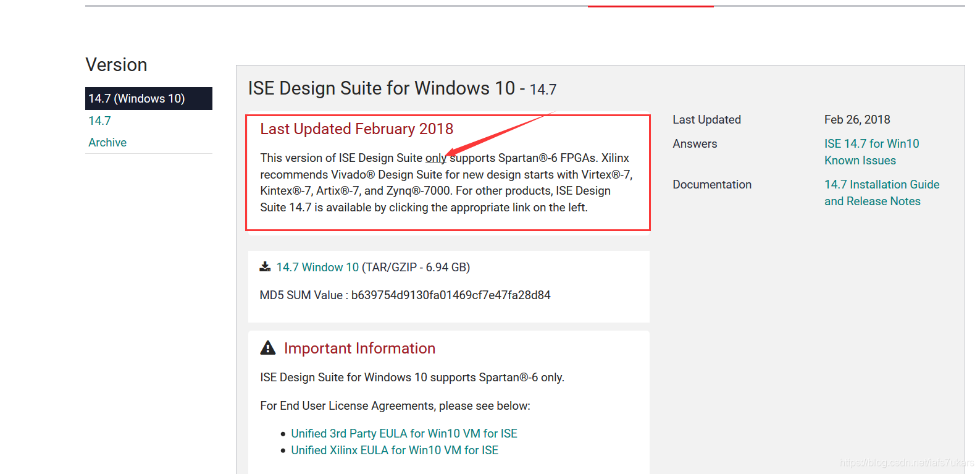Click the ISE Design Suite for Windows 10 heading
980x474 pixels.
pyautogui.click(x=402, y=88)
